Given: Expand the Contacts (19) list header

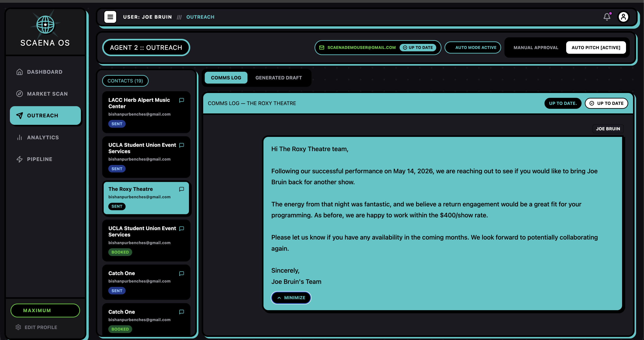Looking at the screenshot, I should point(125,81).
